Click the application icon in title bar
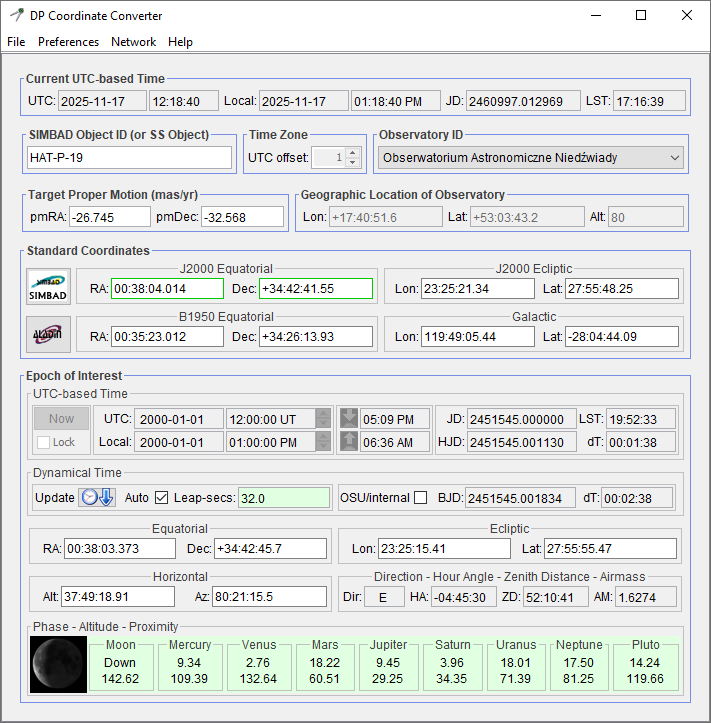Viewport: 711px width, 723px height. coord(16,16)
